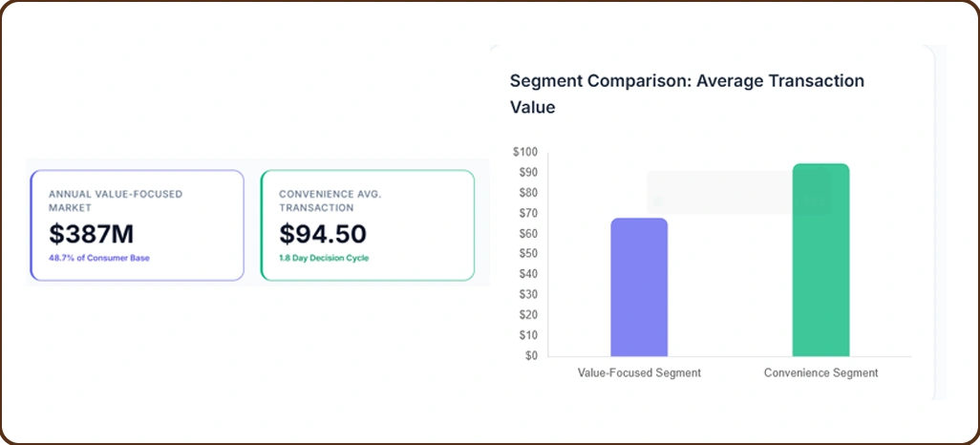Select the Convenience Avg. Transaction card label

pos(330,201)
